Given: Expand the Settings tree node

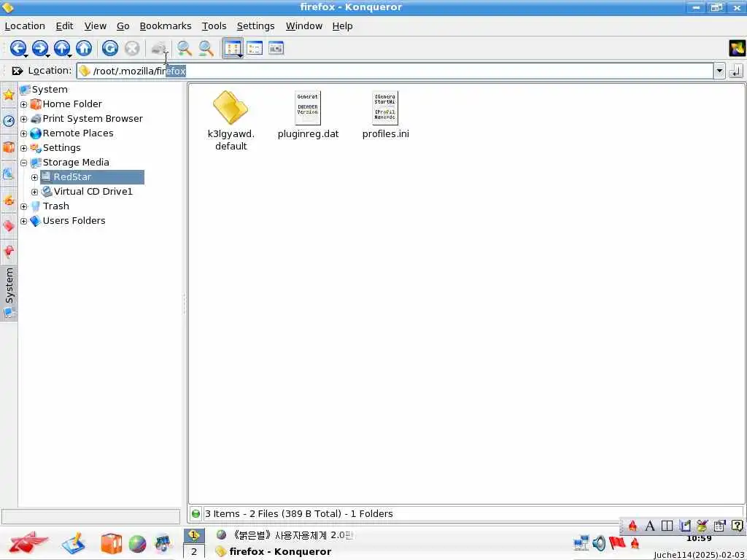Looking at the screenshot, I should 24,148.
